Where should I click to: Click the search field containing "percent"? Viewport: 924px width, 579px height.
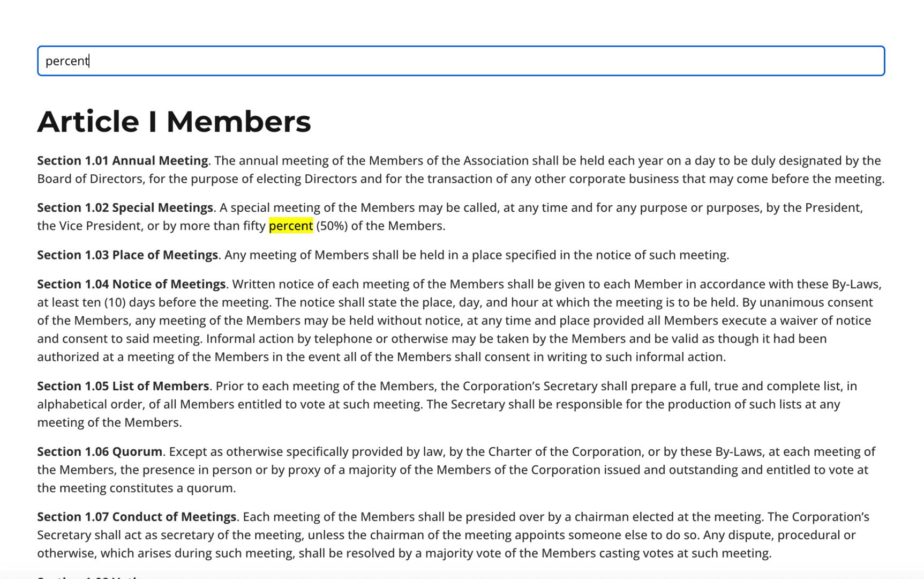point(461,61)
